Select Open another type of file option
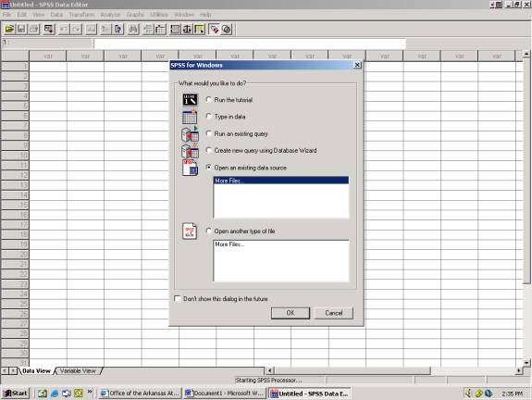Screen dimensions: 532x400 [x=209, y=231]
